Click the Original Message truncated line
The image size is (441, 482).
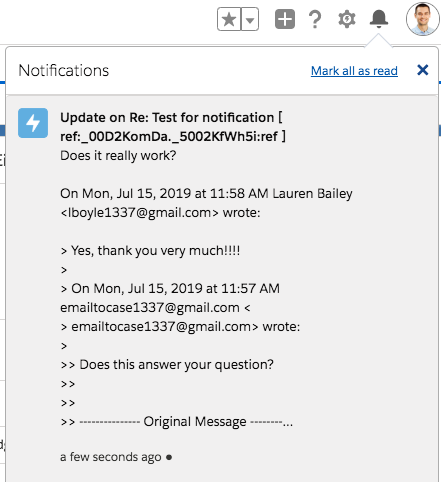pos(177,422)
